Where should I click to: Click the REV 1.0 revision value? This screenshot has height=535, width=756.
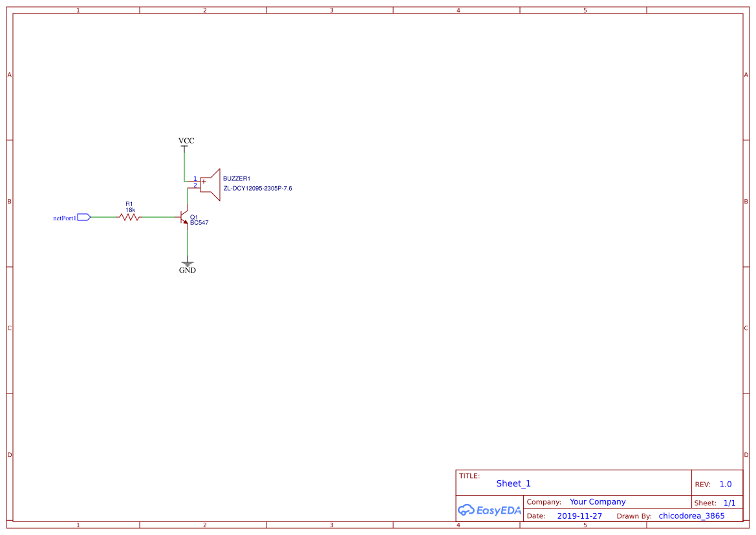(x=726, y=484)
